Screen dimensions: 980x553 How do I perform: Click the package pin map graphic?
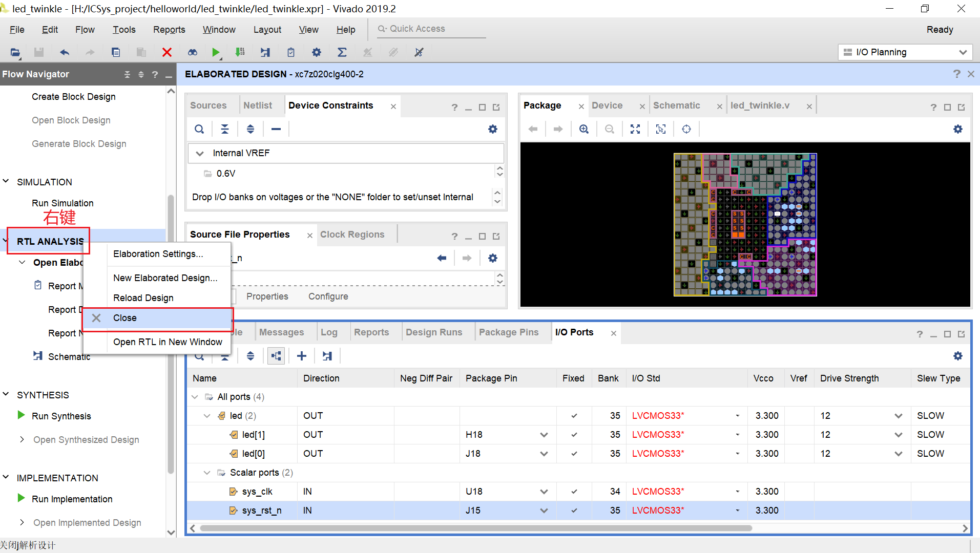click(745, 225)
